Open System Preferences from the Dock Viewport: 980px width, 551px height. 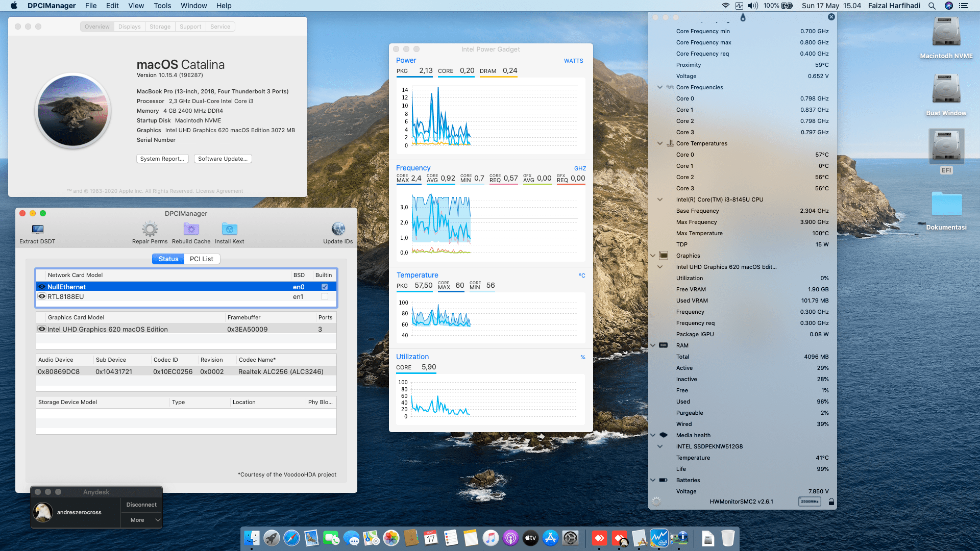tap(570, 538)
